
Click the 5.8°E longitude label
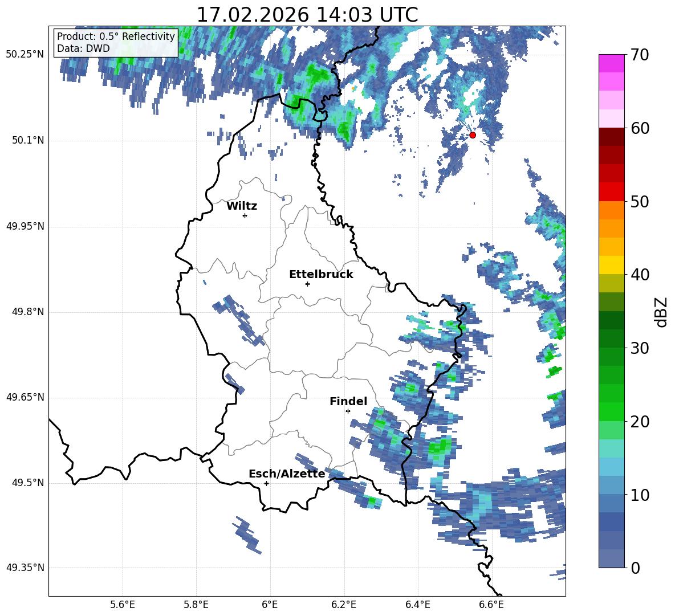coord(196,605)
